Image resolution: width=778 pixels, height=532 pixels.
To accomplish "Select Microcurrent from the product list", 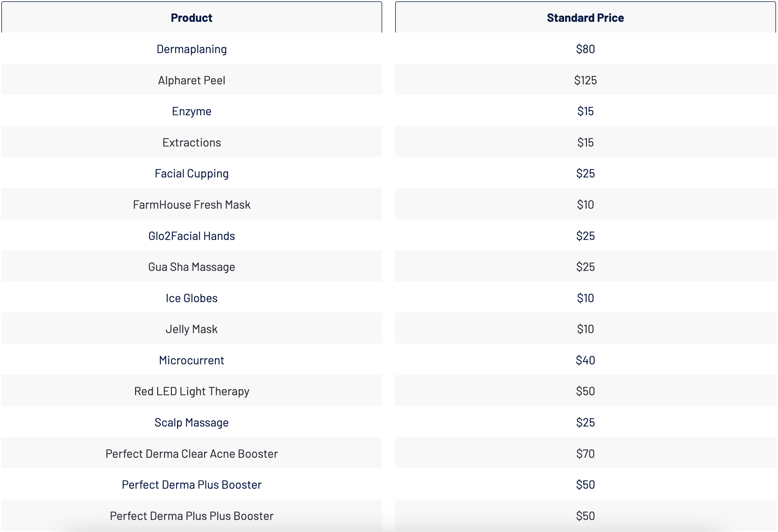I will coord(191,360).
